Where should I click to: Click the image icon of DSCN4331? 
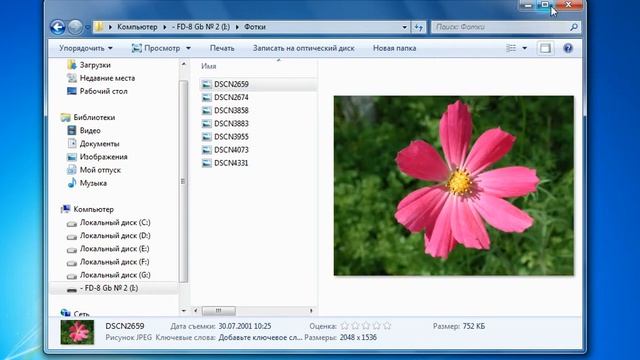207,163
